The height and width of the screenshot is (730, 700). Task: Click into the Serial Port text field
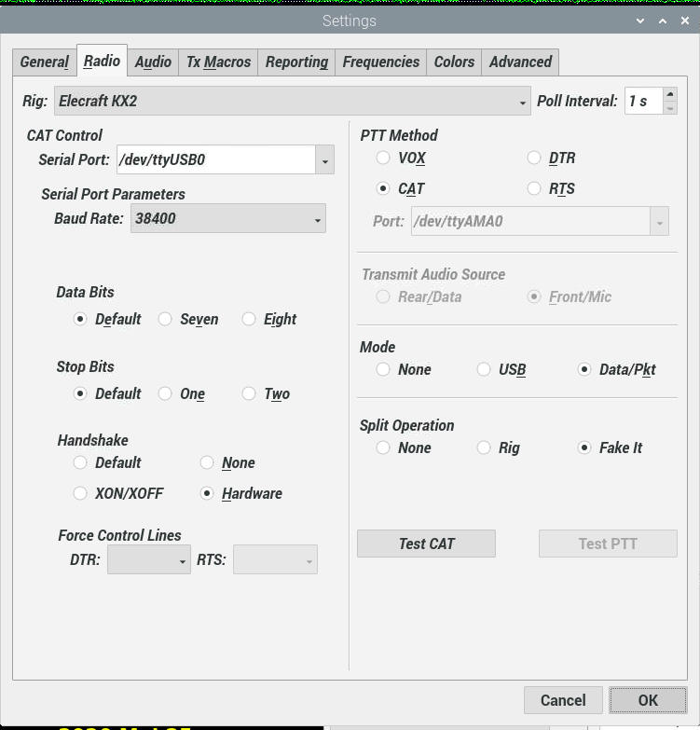[215, 160]
